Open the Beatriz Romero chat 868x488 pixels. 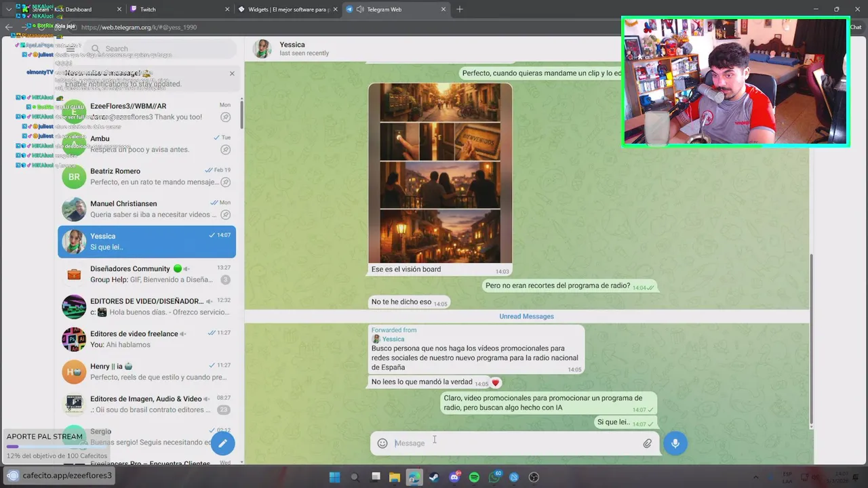[x=146, y=177]
